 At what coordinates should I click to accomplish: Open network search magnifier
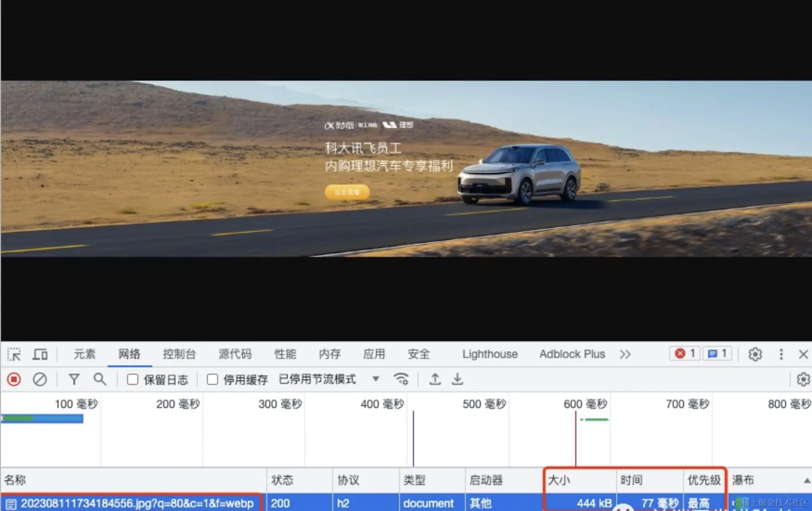pyautogui.click(x=100, y=379)
